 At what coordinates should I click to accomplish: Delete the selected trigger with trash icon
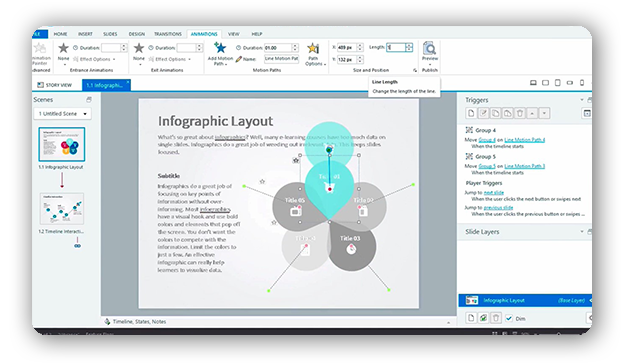coord(520,113)
